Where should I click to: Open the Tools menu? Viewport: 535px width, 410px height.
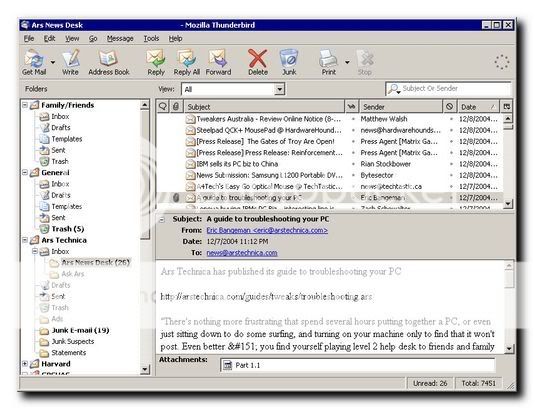151,39
